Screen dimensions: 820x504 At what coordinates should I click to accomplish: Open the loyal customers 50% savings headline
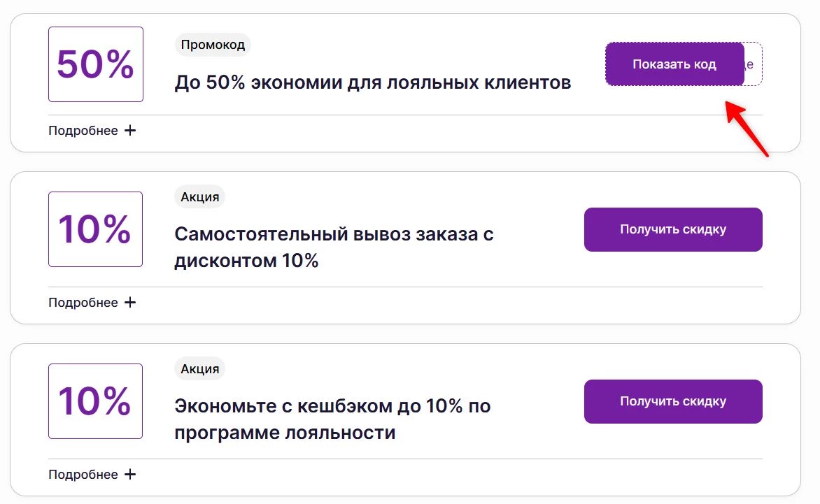click(x=373, y=82)
